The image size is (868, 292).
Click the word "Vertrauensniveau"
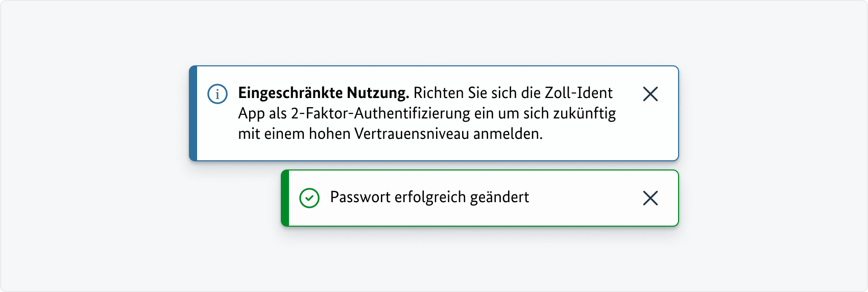411,134
